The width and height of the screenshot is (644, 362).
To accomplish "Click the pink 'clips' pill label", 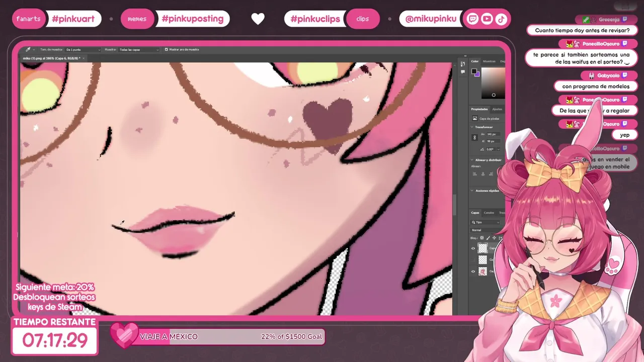I will 363,19.
